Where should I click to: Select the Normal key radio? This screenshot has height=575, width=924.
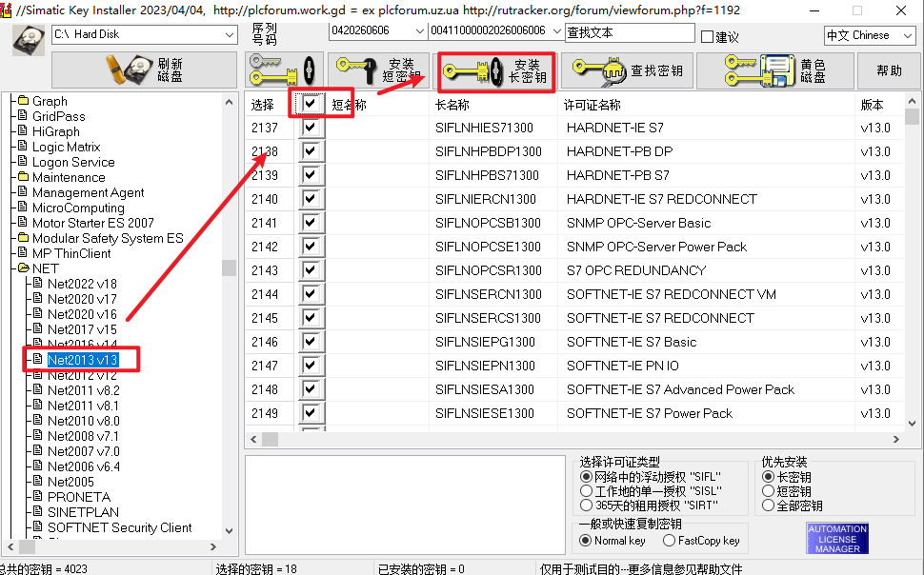point(585,540)
